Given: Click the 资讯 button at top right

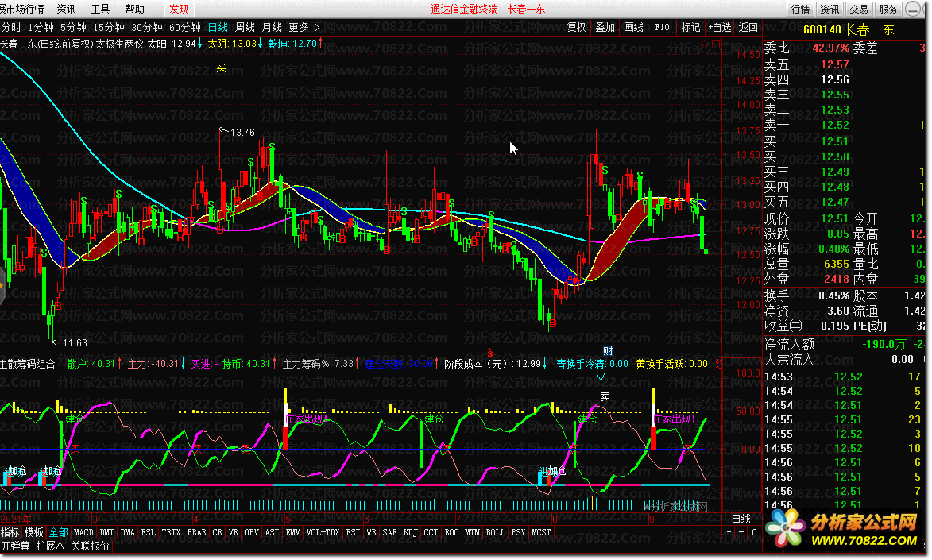Looking at the screenshot, I should (830, 9).
